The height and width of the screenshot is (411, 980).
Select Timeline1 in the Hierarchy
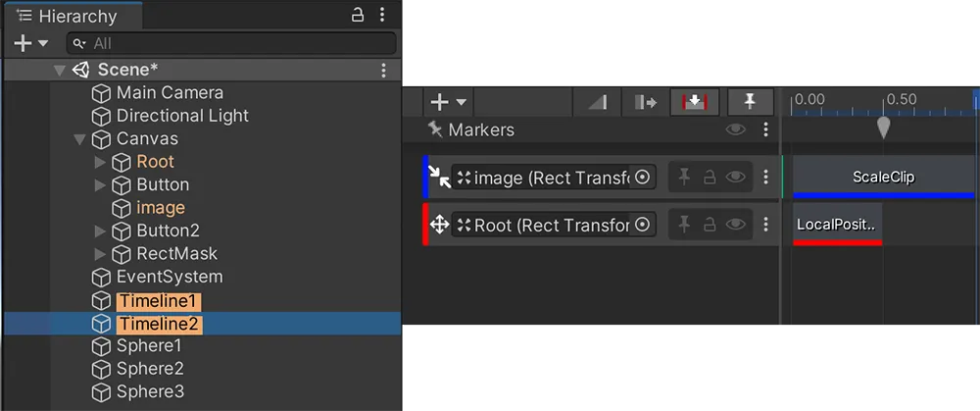click(158, 300)
